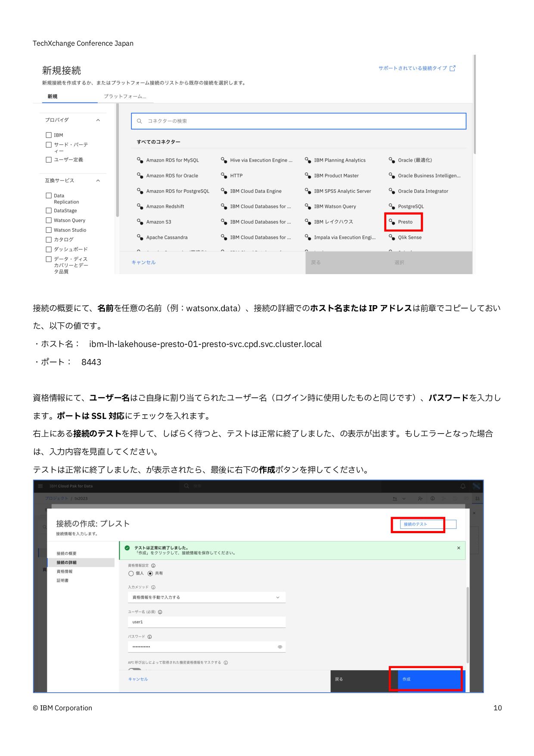Check the ユーザー定義 checkbox
The image size is (534, 756).
(49, 159)
